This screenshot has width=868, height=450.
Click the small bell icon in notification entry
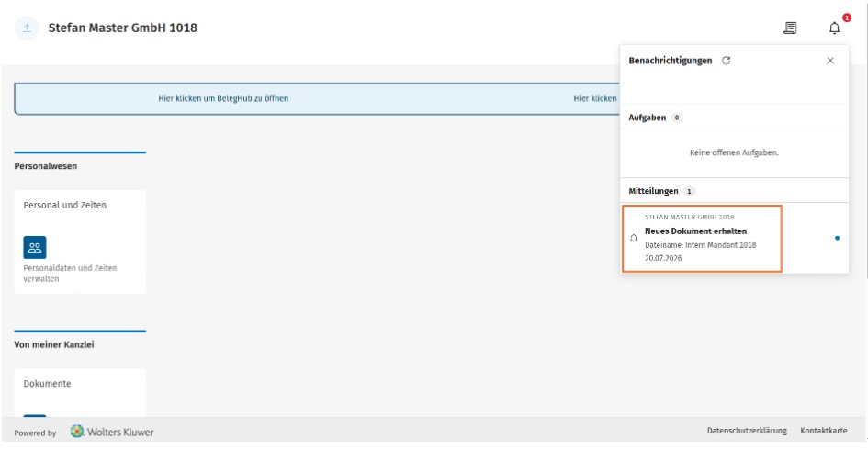pos(633,239)
